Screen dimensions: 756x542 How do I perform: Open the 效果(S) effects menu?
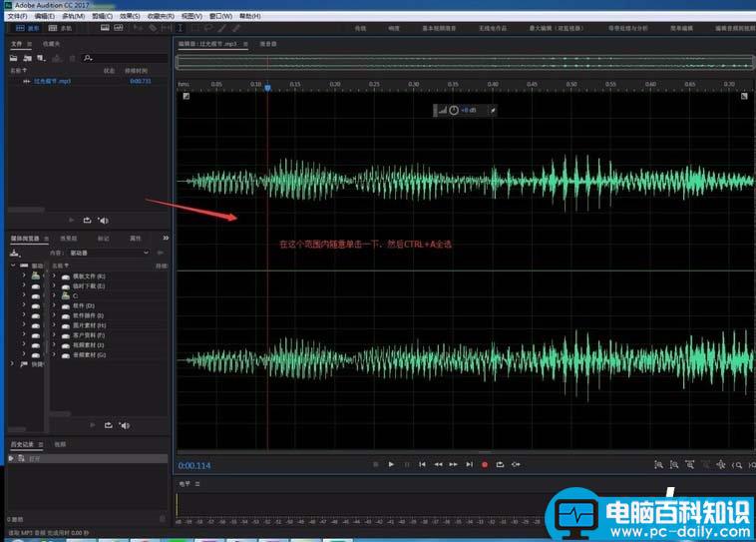130,16
